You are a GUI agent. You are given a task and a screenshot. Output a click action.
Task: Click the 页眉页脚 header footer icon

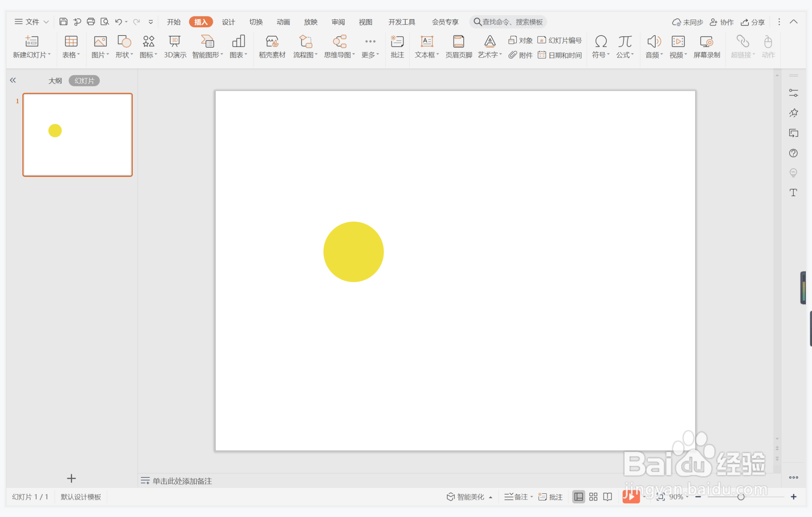tap(459, 46)
